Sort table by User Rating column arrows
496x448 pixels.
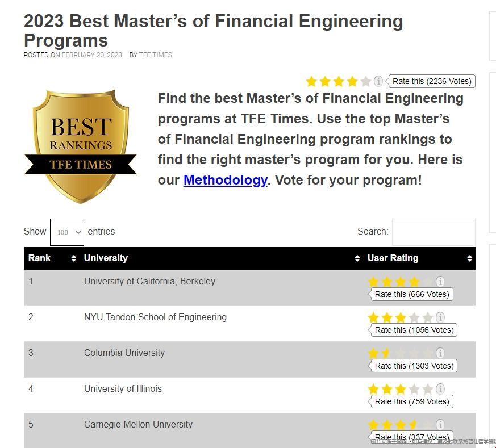point(469,258)
